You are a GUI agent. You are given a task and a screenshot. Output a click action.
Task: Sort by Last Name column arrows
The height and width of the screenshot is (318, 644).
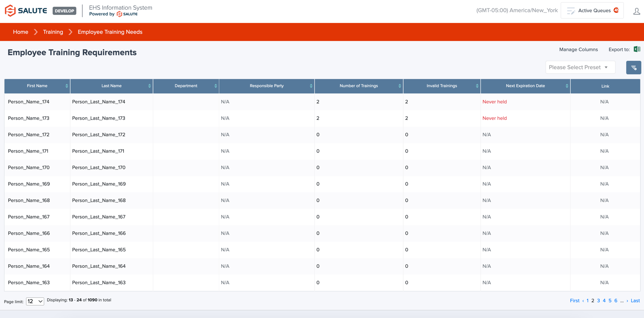[x=149, y=86]
